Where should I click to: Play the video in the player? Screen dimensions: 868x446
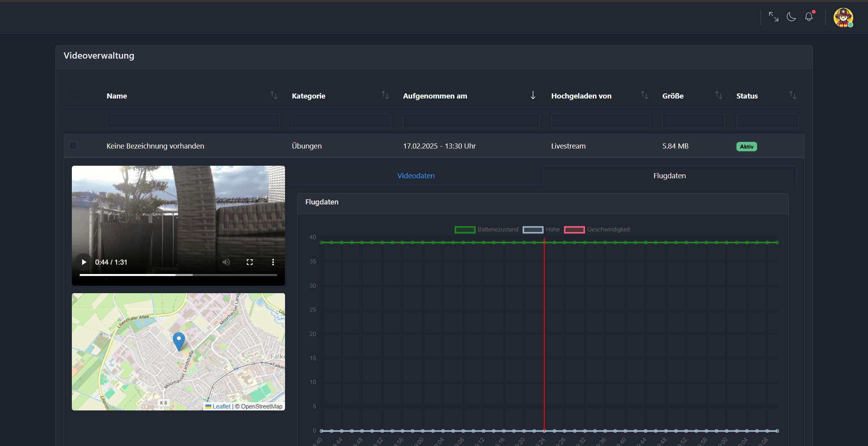tap(84, 262)
